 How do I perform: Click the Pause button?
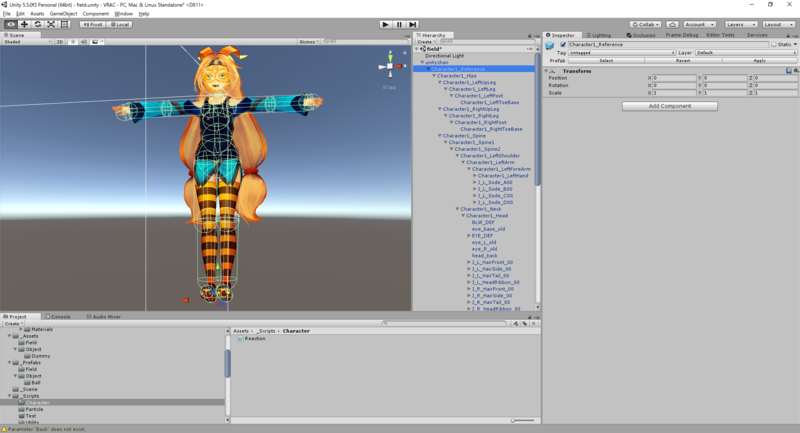399,24
